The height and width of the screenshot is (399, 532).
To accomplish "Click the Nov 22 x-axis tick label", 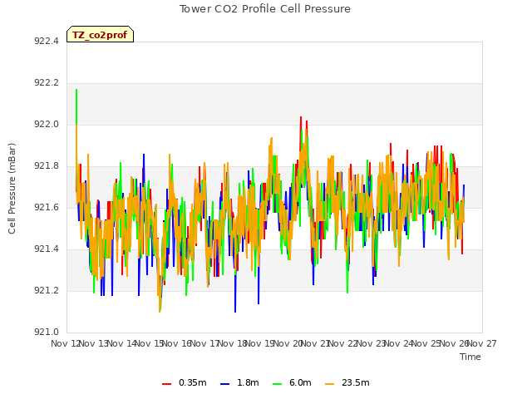I will click(343, 343).
